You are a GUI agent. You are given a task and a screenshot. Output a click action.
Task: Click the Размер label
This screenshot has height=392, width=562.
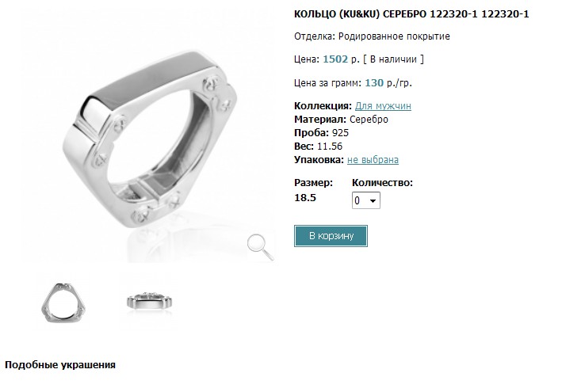pyautogui.click(x=314, y=183)
